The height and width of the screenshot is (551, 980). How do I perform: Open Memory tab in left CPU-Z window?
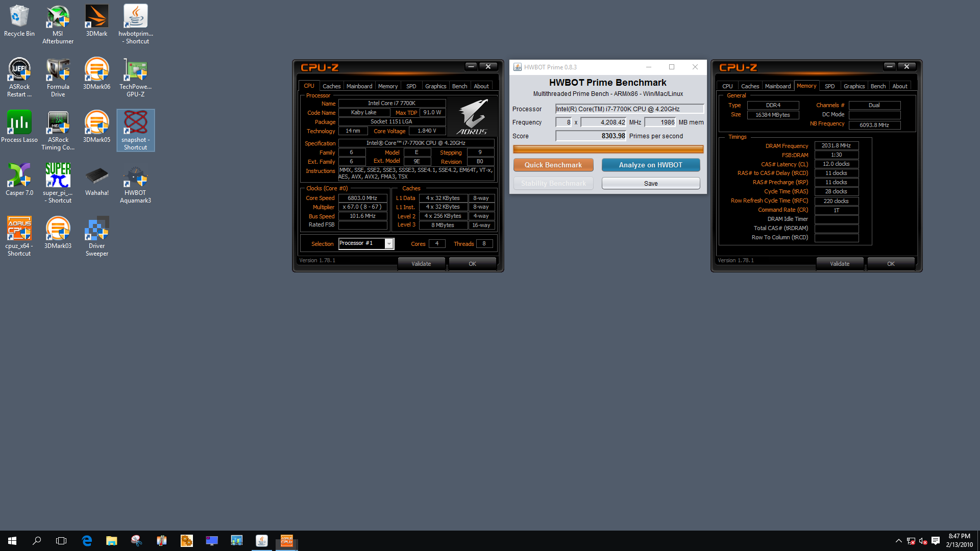(388, 86)
